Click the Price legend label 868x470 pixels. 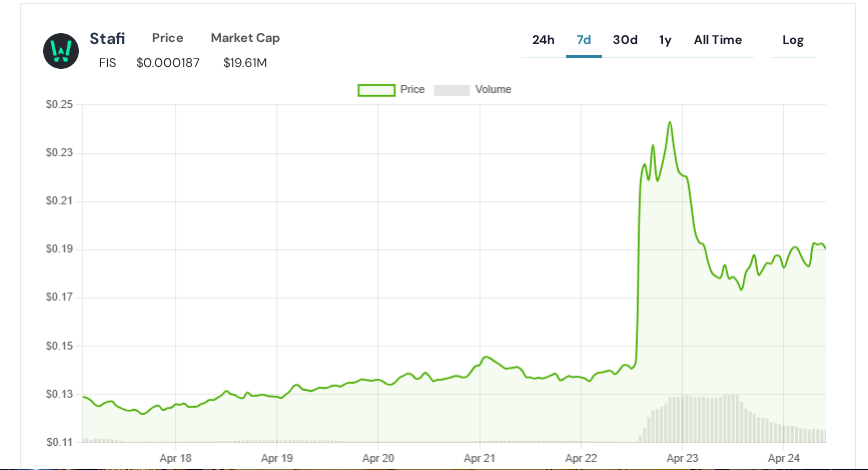[412, 90]
